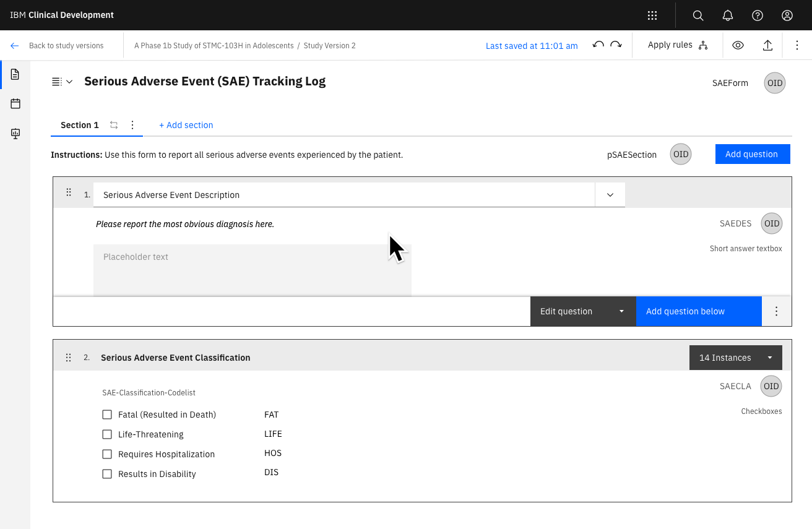
Task: Check the Results in Disability checkbox
Action: [107, 474]
